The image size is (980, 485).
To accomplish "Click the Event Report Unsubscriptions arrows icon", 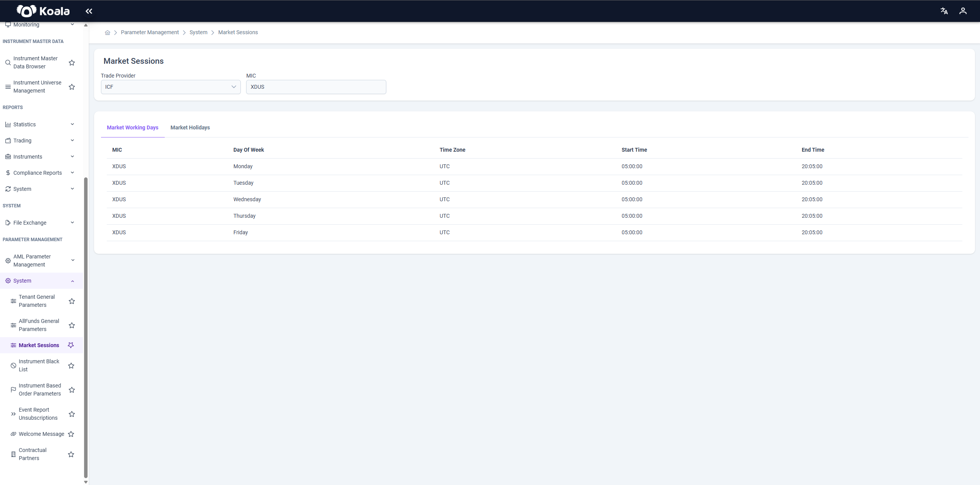I will 13,414.
